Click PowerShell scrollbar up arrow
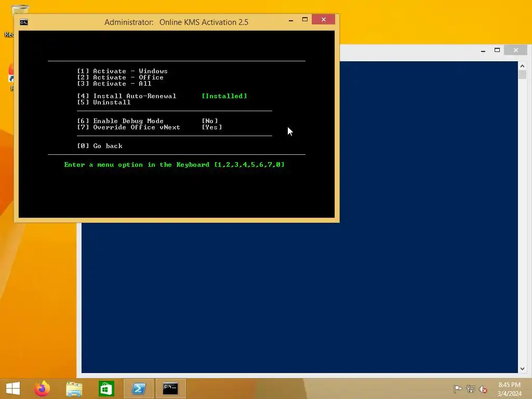 coord(523,66)
